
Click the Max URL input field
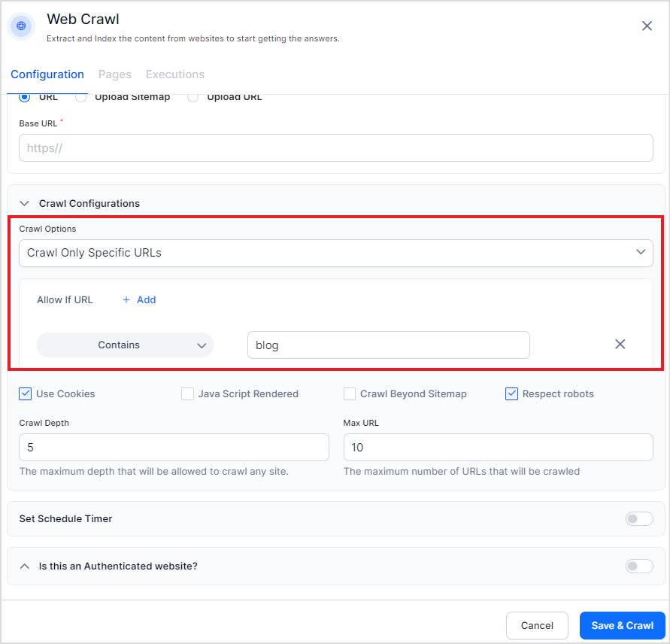[x=498, y=447]
